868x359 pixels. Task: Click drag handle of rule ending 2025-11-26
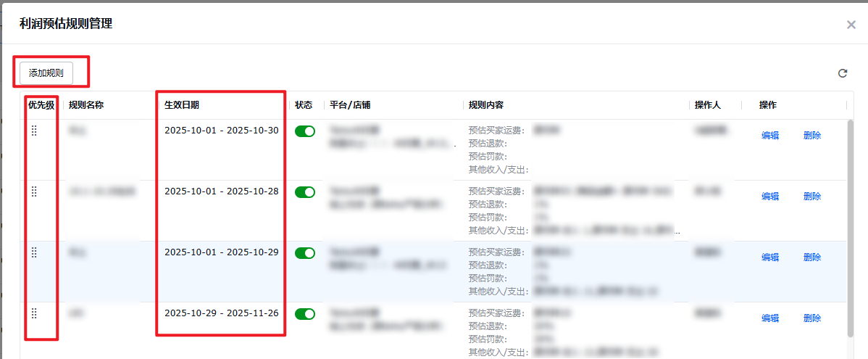[34, 313]
